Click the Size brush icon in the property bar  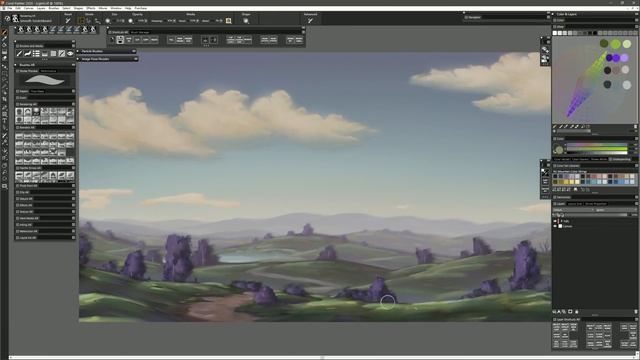point(108,21)
